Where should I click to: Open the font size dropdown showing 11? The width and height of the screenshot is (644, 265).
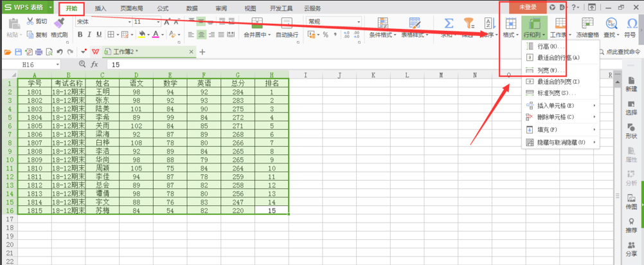(147, 21)
